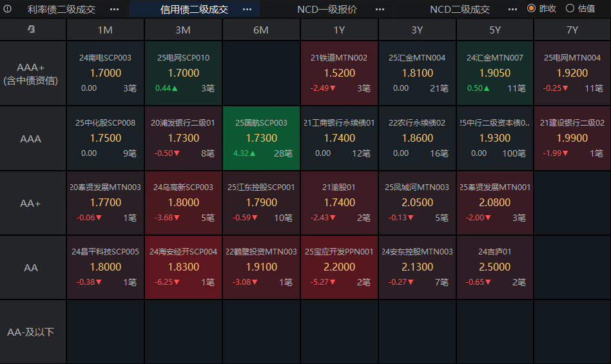Select the AAA rating row header
611x364 pixels.
click(x=33, y=139)
